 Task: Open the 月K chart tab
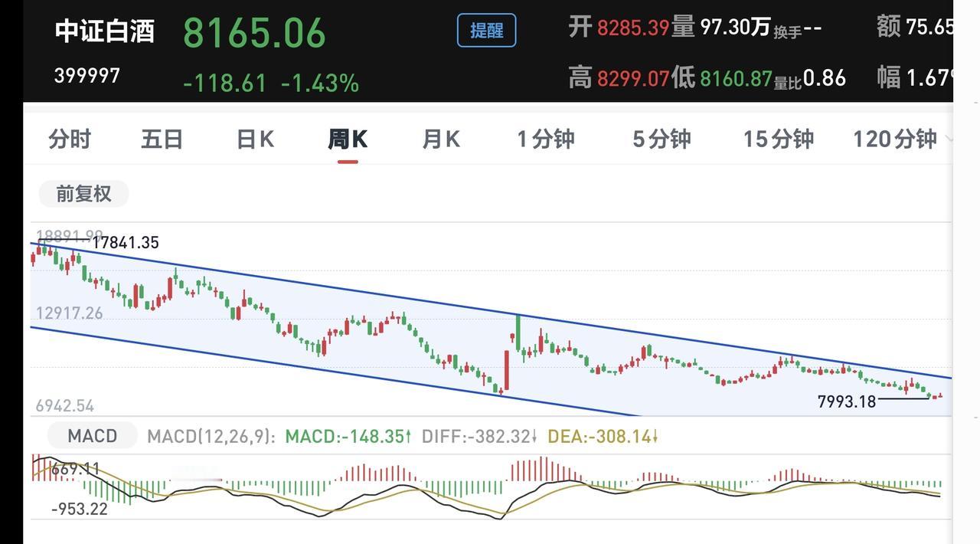tap(441, 139)
